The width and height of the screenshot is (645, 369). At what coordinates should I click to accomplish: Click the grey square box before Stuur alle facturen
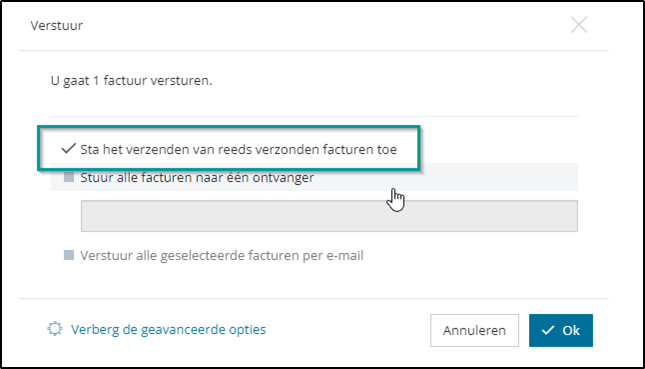point(69,177)
